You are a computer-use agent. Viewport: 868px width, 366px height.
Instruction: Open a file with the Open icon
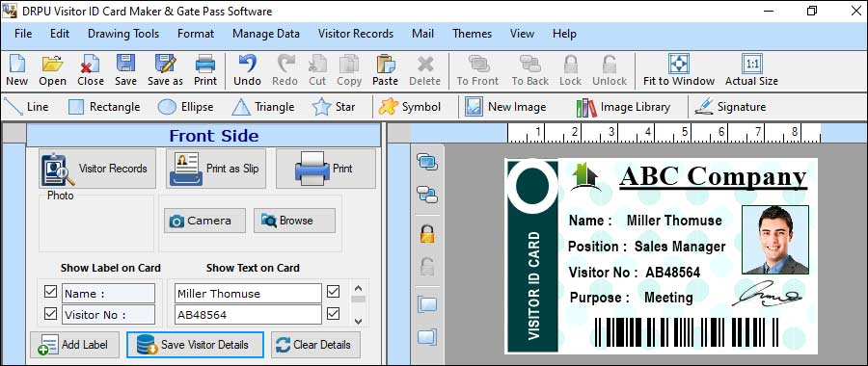point(53,69)
